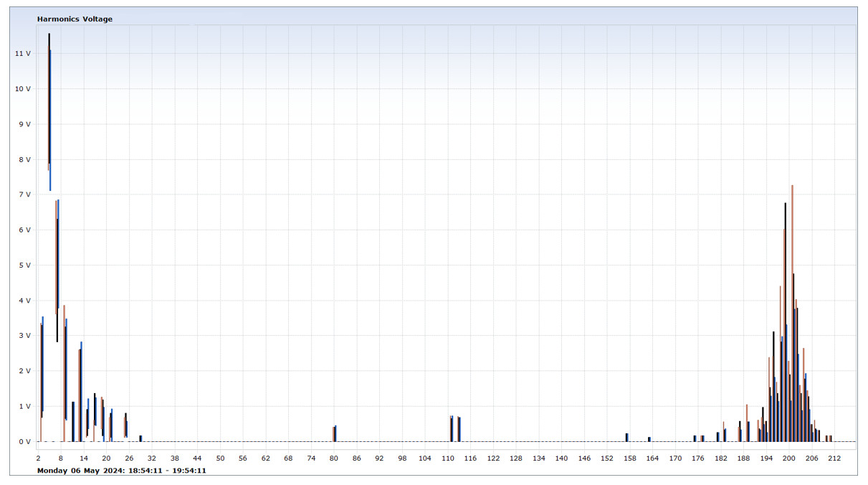Click harmonic number 152 on the x-axis
868x485 pixels.
point(606,458)
